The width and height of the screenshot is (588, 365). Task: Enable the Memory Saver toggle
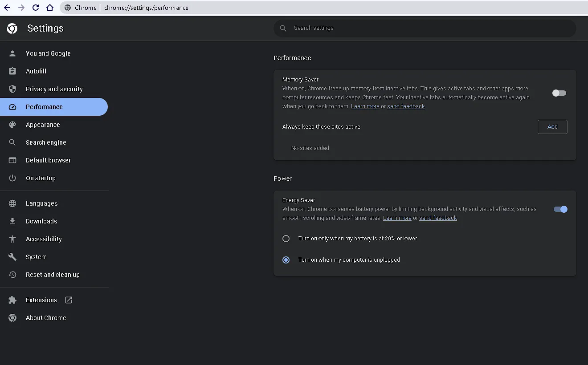click(559, 93)
